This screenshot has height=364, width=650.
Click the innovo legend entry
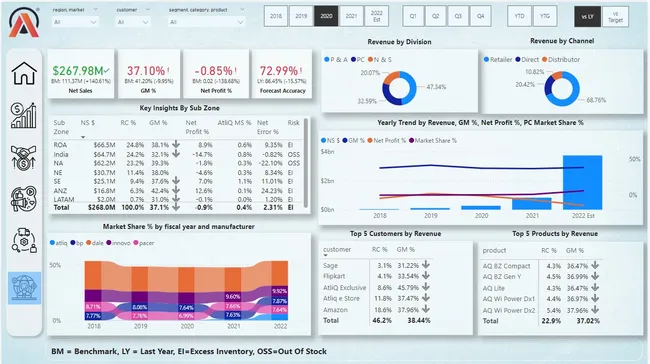(x=118, y=243)
